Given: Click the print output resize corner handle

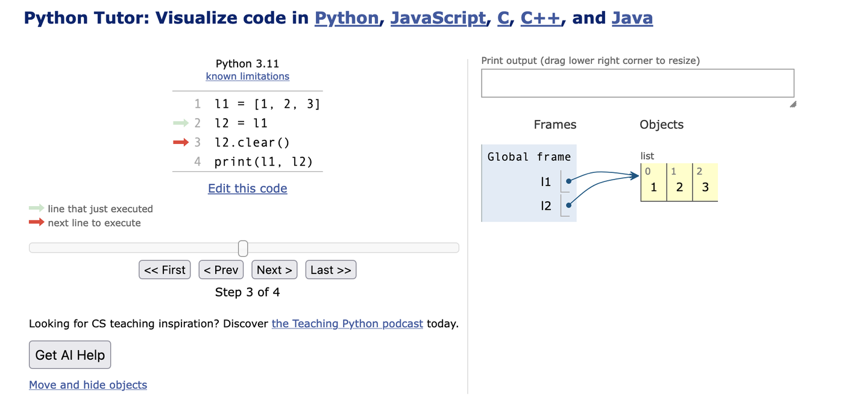Looking at the screenshot, I should tap(793, 104).
